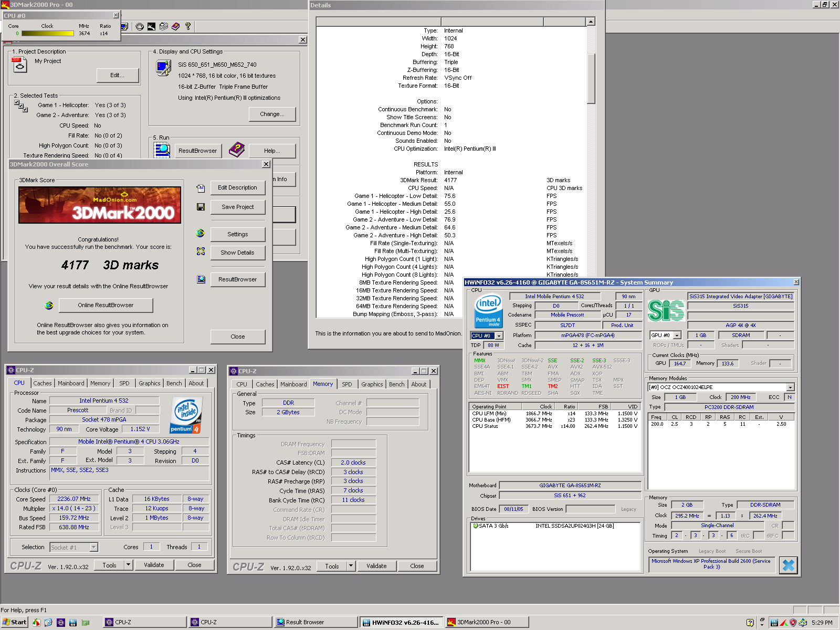Click the Details window vertical scrollbar thumb
840x630 pixels.
pyautogui.click(x=591, y=79)
